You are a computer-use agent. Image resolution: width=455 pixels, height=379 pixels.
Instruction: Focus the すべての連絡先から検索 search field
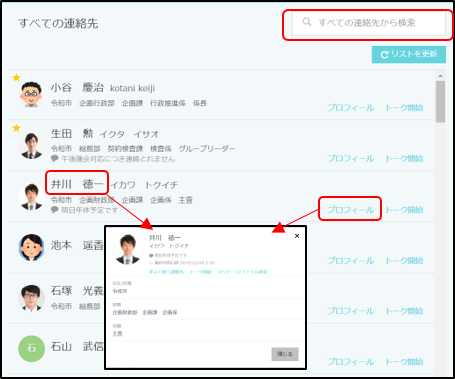[x=369, y=23]
